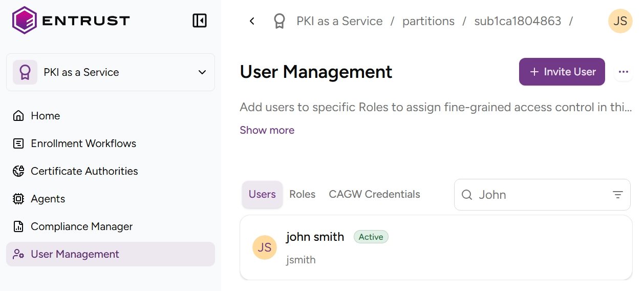Collapse the sidebar panel icon

[x=200, y=20]
